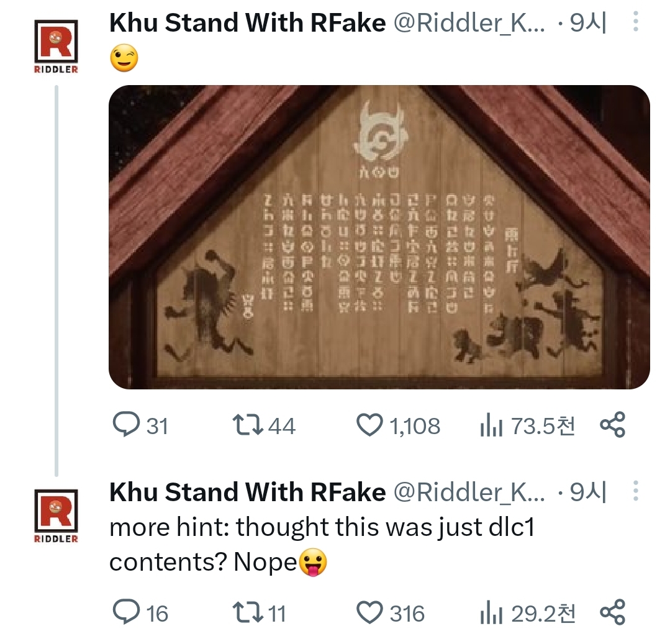This screenshot has width=670, height=644.
Task: Open Riddler avatar on the first tweet
Action: (x=56, y=46)
